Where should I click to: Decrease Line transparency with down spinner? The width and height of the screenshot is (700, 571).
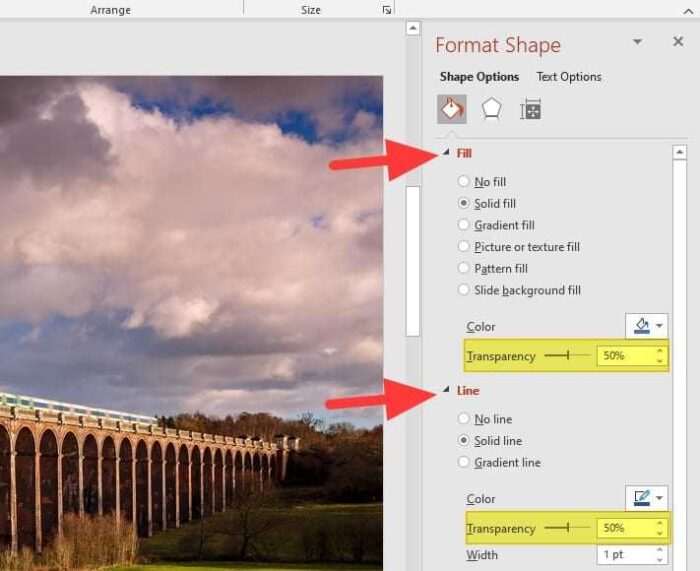(660, 533)
